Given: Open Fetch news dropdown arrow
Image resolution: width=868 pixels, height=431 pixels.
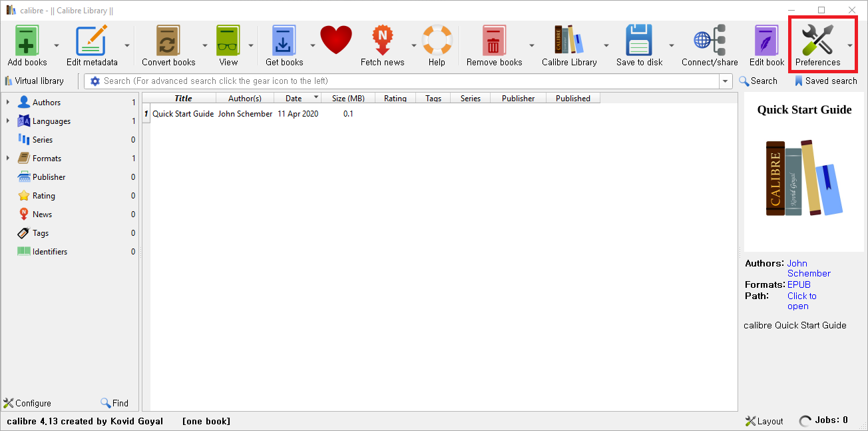Looking at the screenshot, I should coord(413,45).
